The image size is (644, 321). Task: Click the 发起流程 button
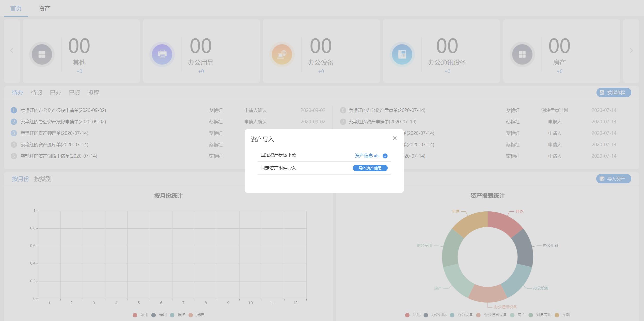tap(614, 93)
